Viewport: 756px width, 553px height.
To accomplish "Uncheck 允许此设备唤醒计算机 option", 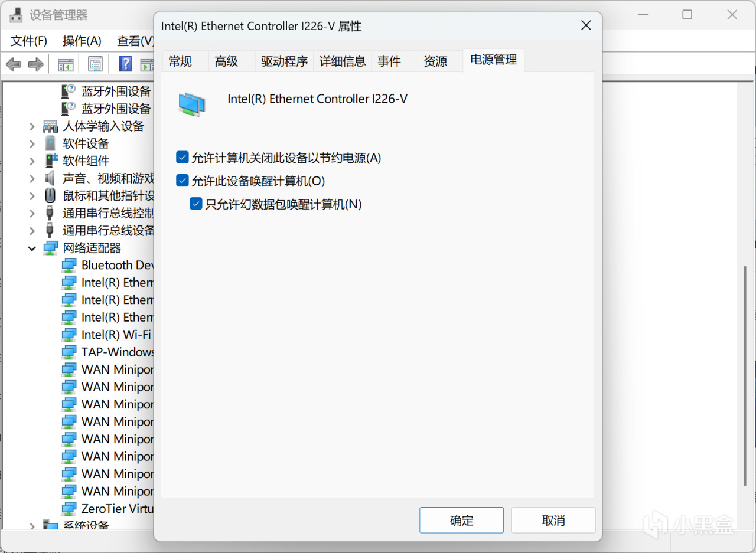I will click(x=183, y=181).
